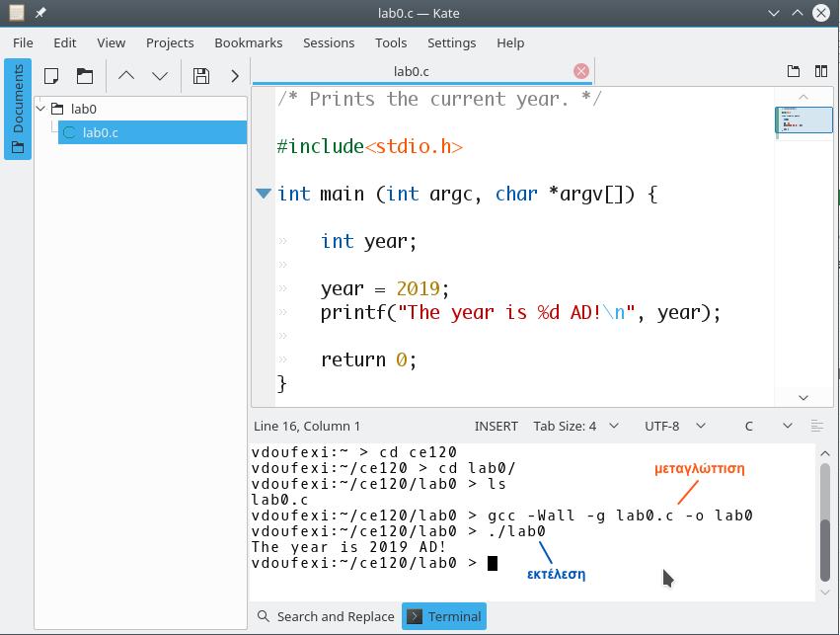This screenshot has height=635, width=840.
Task: Click the 'return 0;' line in editor
Action: (x=368, y=359)
